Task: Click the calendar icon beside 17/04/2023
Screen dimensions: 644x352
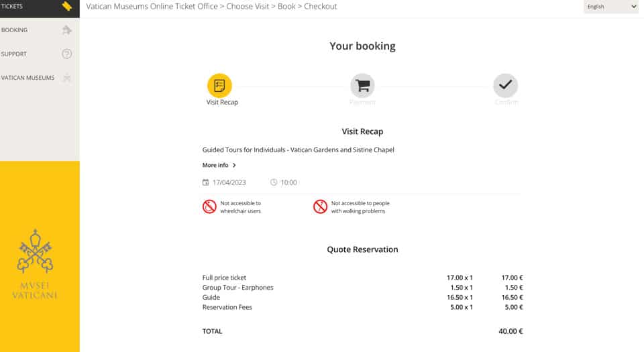Action: (x=205, y=182)
